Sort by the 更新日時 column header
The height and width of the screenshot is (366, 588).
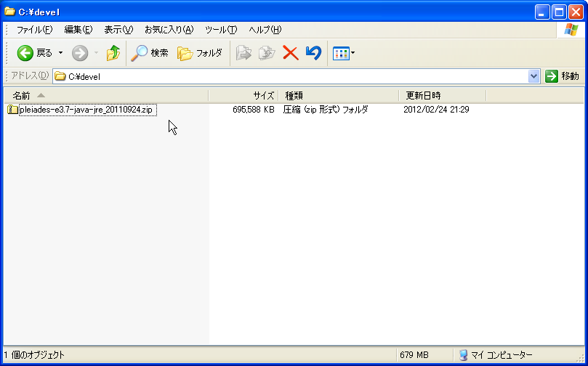(x=443, y=96)
